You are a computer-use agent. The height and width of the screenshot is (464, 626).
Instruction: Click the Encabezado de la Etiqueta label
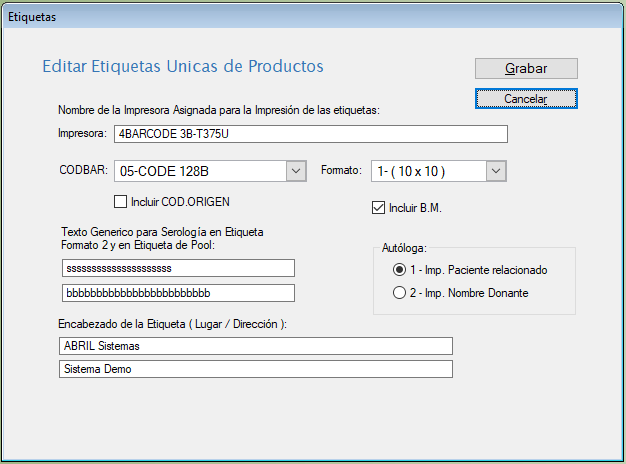coord(173,324)
